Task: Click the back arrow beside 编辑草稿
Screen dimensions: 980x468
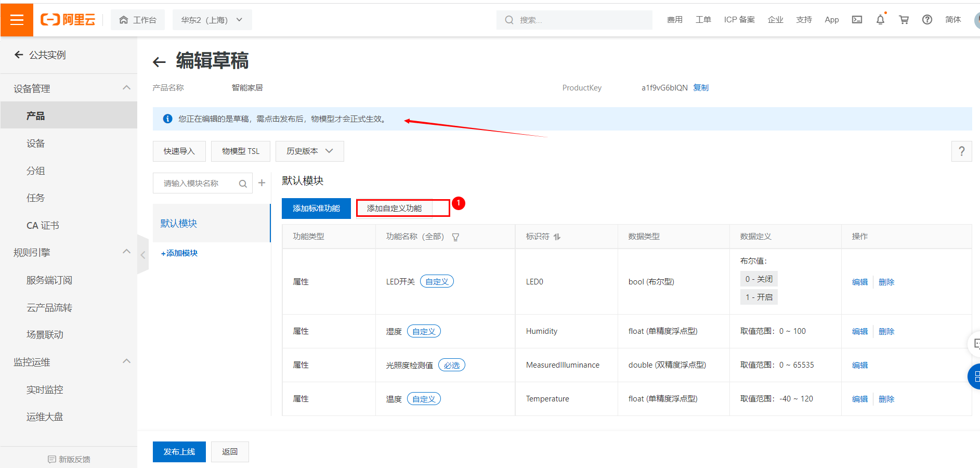Action: coord(159,61)
